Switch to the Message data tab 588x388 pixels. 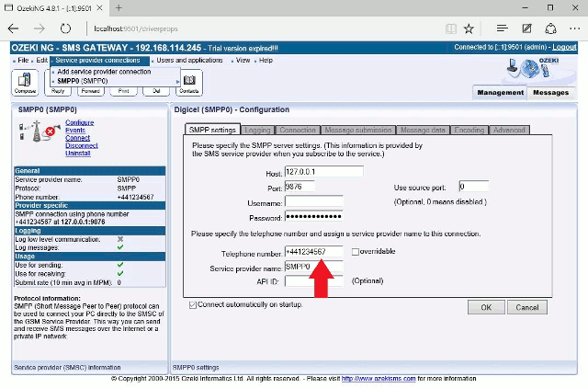[x=423, y=131]
